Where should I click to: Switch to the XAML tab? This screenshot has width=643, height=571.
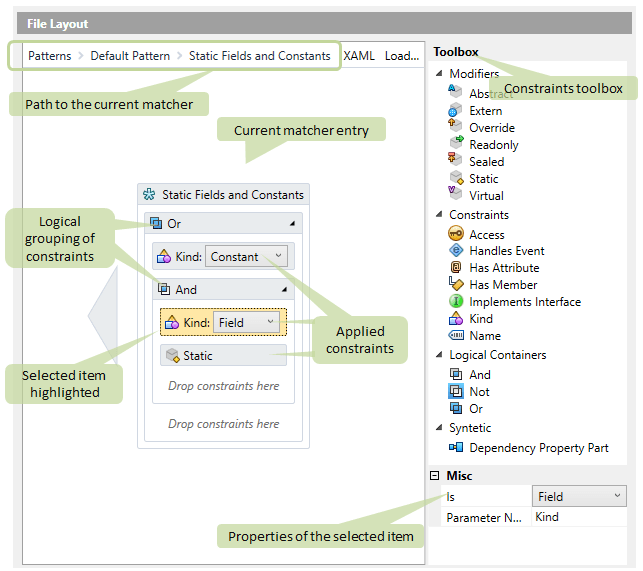(359, 56)
